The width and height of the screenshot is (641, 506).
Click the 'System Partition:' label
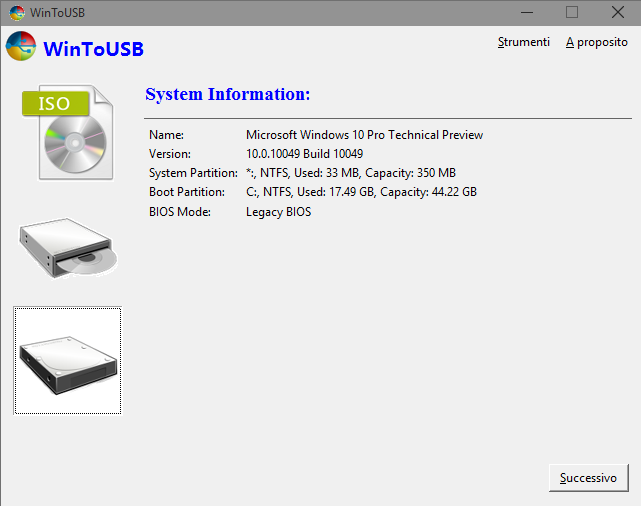pyautogui.click(x=193, y=173)
